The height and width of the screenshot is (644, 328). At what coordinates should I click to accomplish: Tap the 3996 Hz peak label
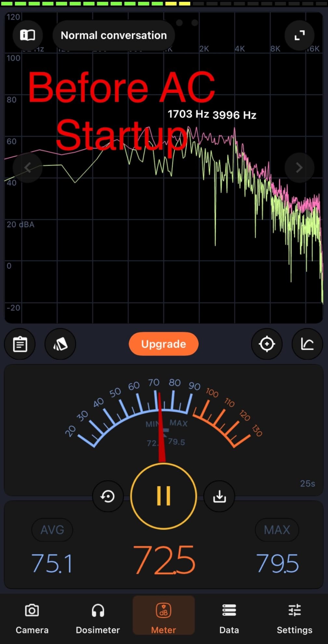click(x=234, y=115)
